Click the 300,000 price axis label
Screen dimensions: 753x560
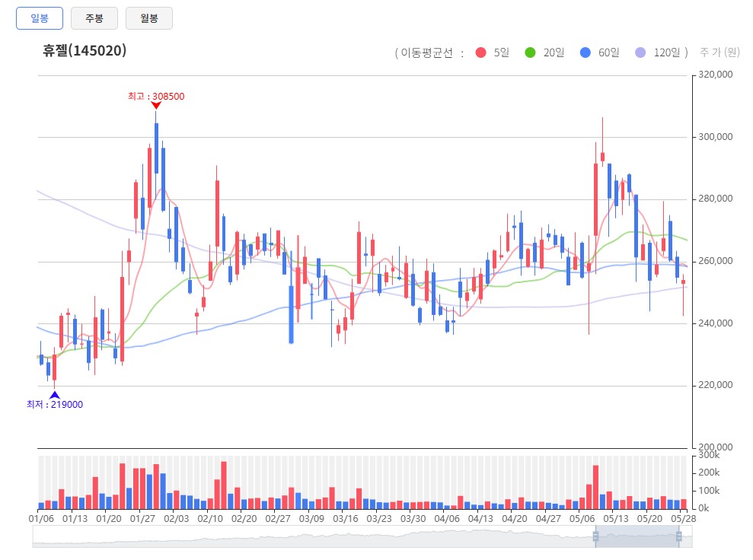[716, 137]
